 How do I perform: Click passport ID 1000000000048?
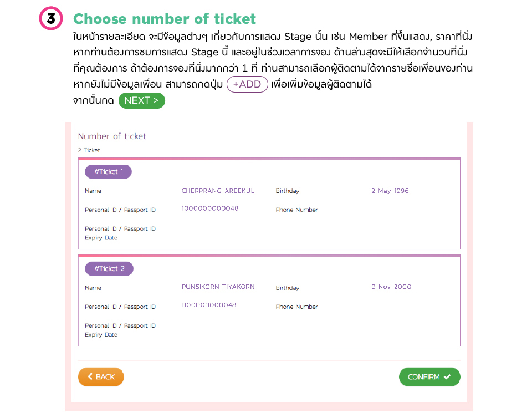coord(210,208)
